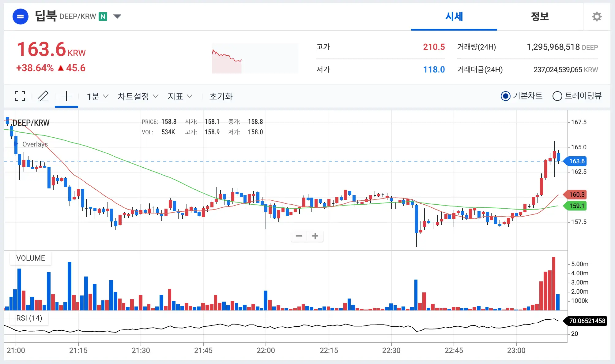Activate the crosshair tool
The image size is (615, 364).
coord(66,96)
